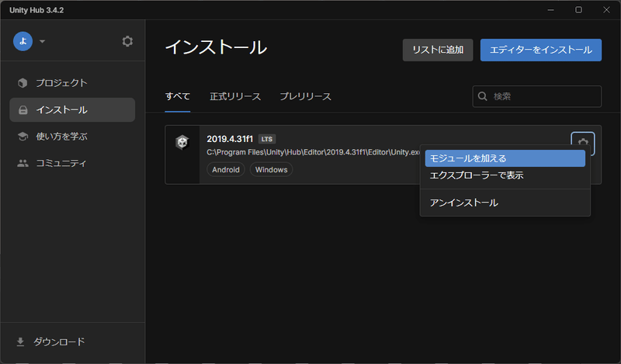This screenshot has height=364, width=621.
Task: Choose モジュールを加える from context menu
Action: [x=505, y=158]
